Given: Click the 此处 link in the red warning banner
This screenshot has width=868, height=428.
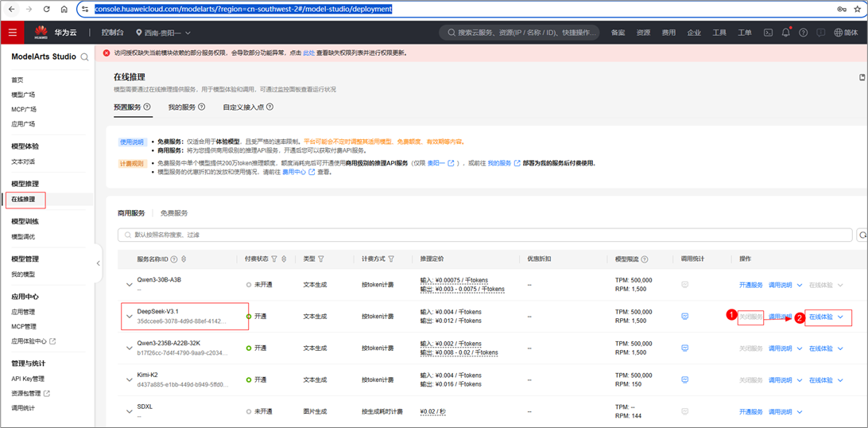Looking at the screenshot, I should (309, 53).
